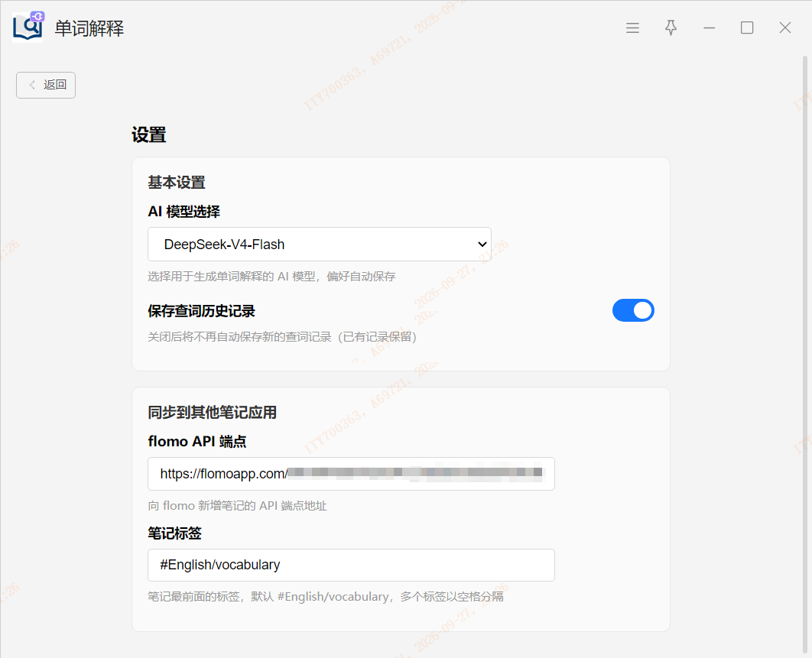Click the flomo API 端点 label
812x658 pixels.
(x=197, y=442)
